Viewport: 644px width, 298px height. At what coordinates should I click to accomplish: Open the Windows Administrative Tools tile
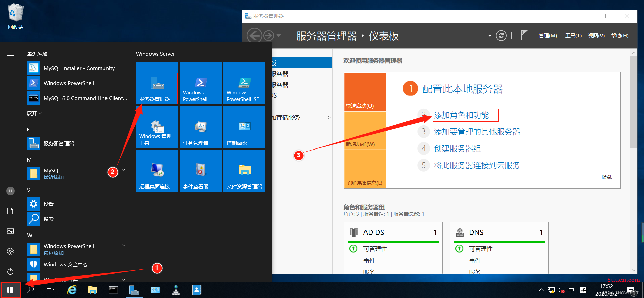point(157,127)
